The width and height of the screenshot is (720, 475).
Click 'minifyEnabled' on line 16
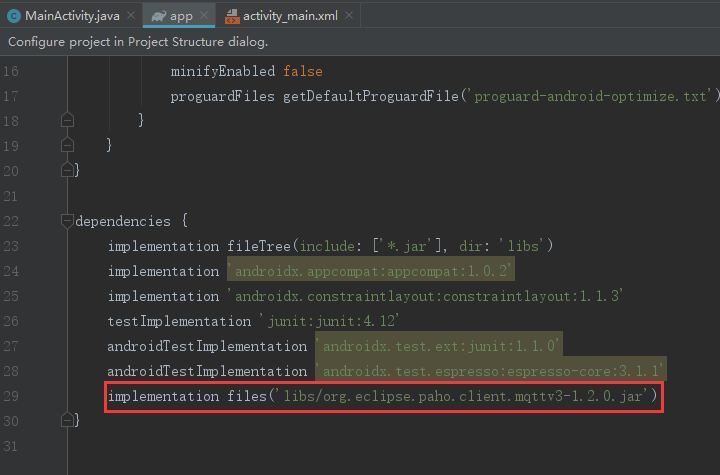223,71
